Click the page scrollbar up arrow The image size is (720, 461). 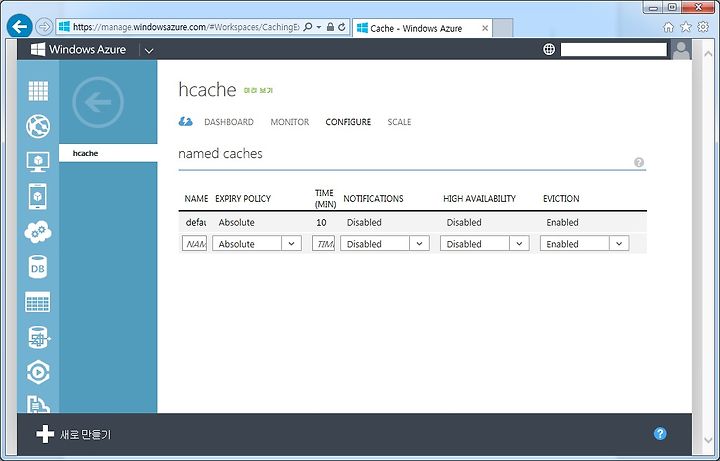[x=708, y=53]
